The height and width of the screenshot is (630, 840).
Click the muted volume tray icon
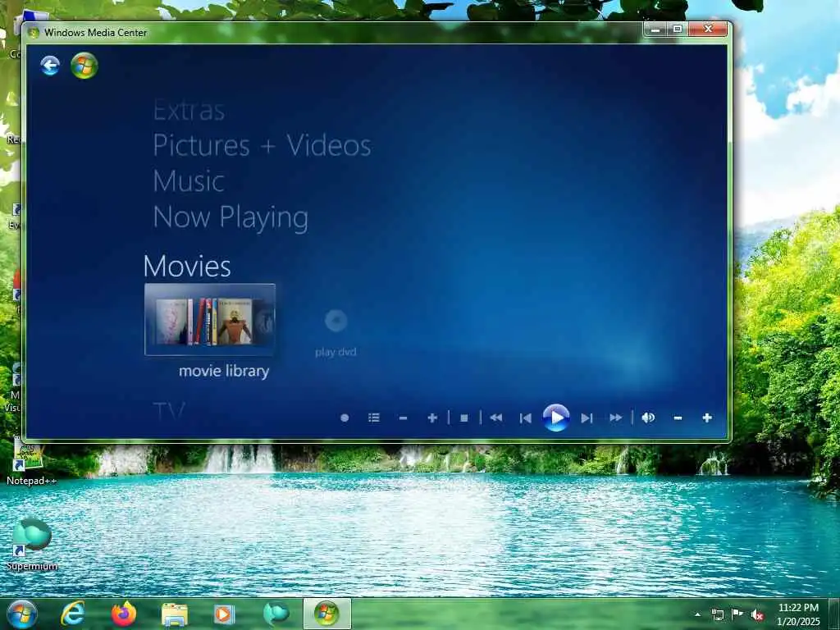coord(758,614)
